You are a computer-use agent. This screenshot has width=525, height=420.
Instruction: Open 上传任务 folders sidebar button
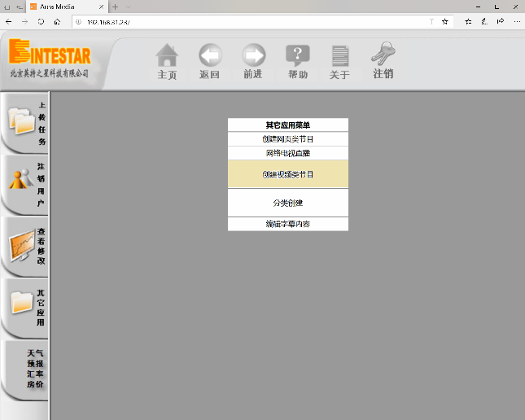24,123
